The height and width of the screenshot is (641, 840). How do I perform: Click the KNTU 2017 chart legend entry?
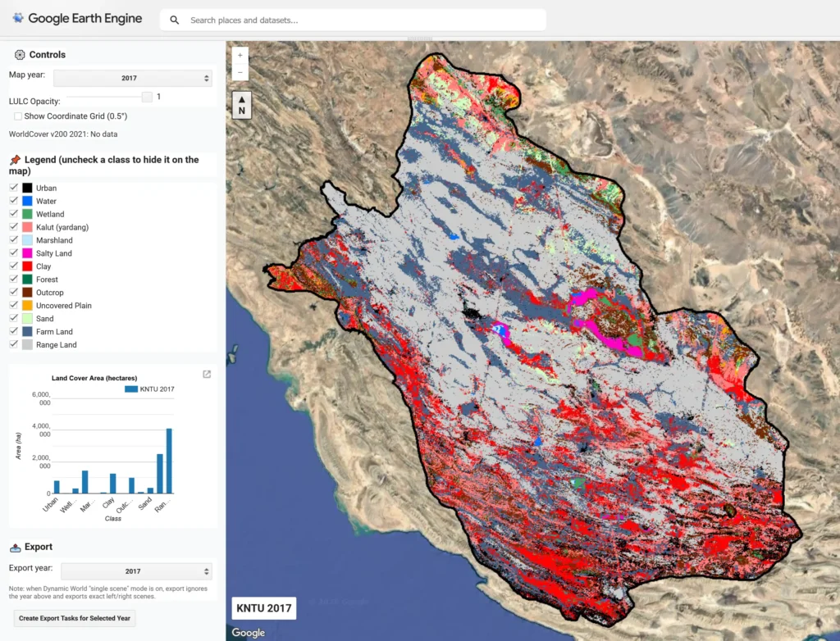[x=149, y=389]
